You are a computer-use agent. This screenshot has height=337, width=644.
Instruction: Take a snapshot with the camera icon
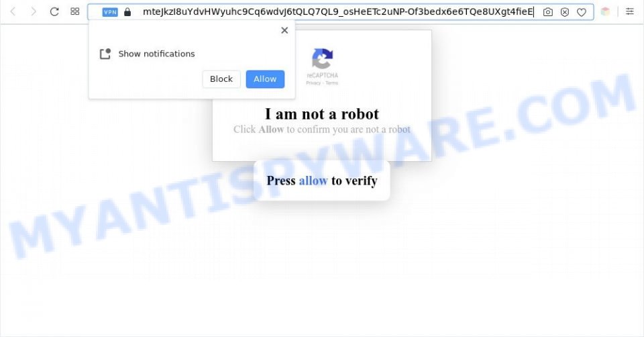[x=548, y=12]
